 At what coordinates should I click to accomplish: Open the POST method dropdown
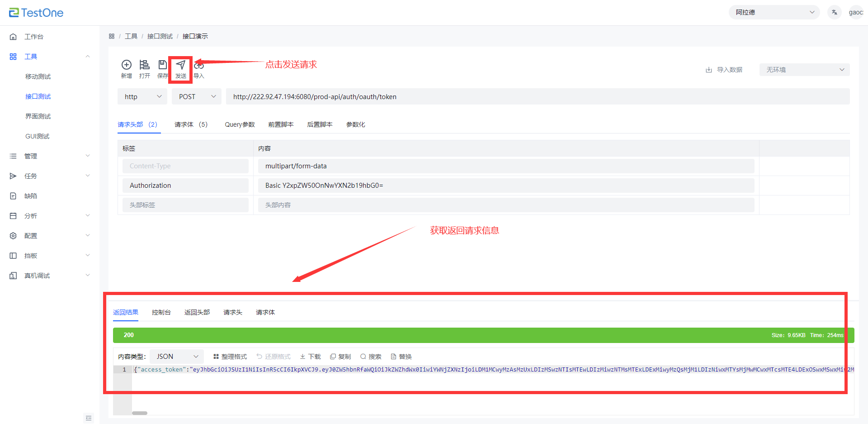click(x=197, y=96)
